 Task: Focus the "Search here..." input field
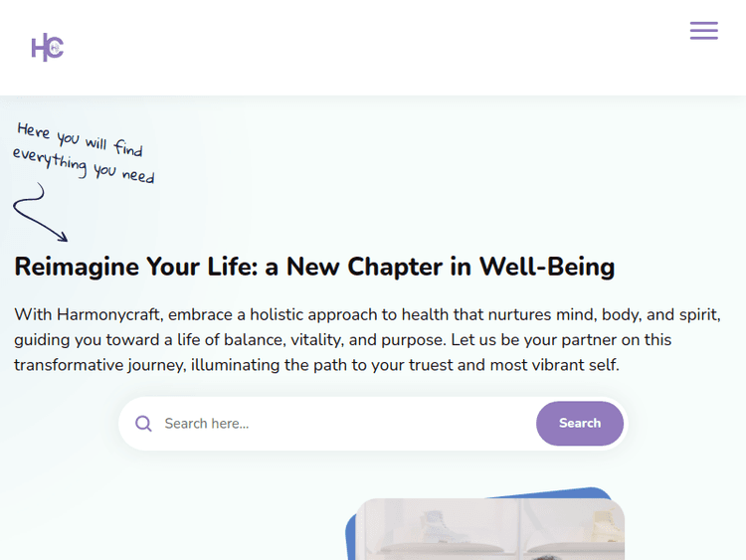coord(338,424)
